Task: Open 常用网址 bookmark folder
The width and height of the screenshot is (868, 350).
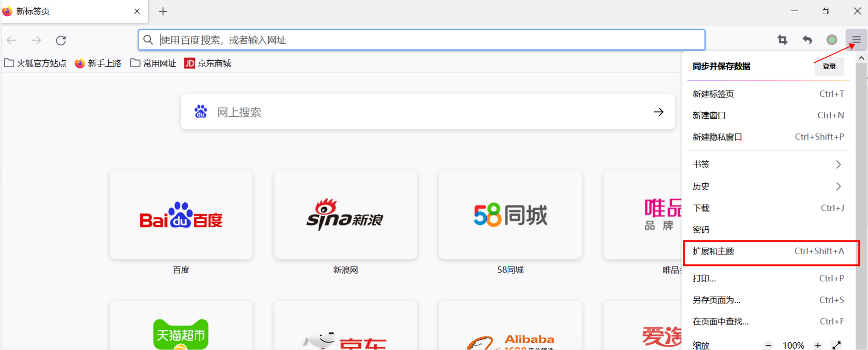Action: pos(153,63)
